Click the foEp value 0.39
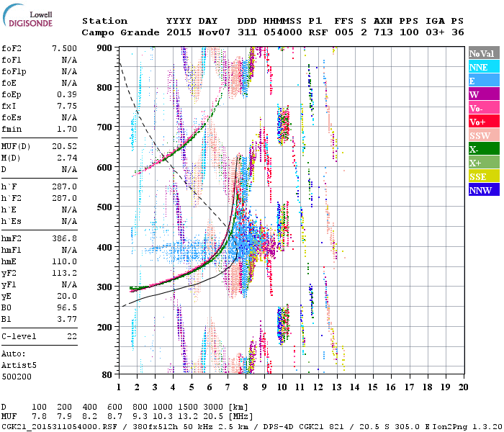The height and width of the screenshot is (432, 504). [x=67, y=94]
